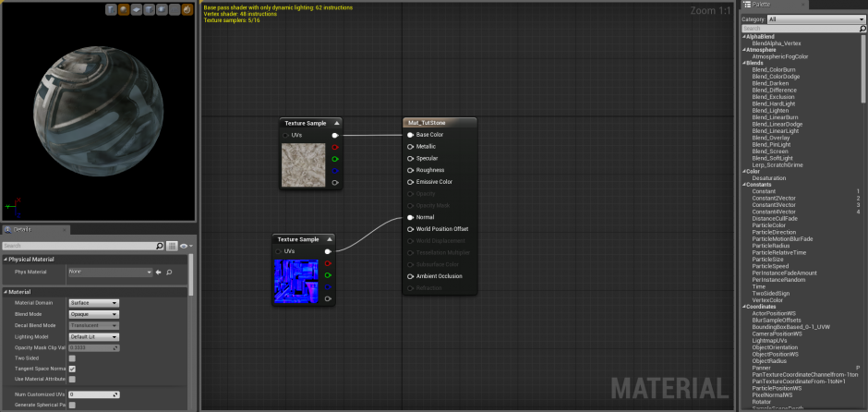
Task: Click the stone texture thumbnail preview
Action: click(304, 165)
